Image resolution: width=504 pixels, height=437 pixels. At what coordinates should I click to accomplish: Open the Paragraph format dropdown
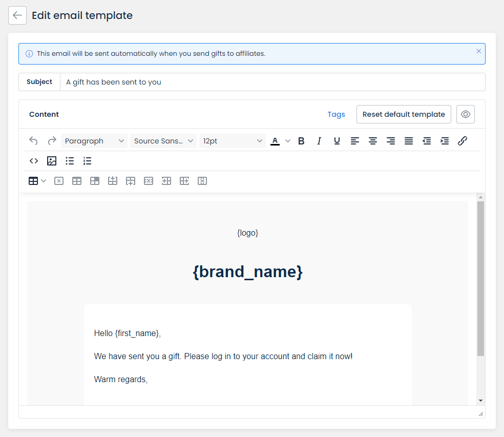94,141
